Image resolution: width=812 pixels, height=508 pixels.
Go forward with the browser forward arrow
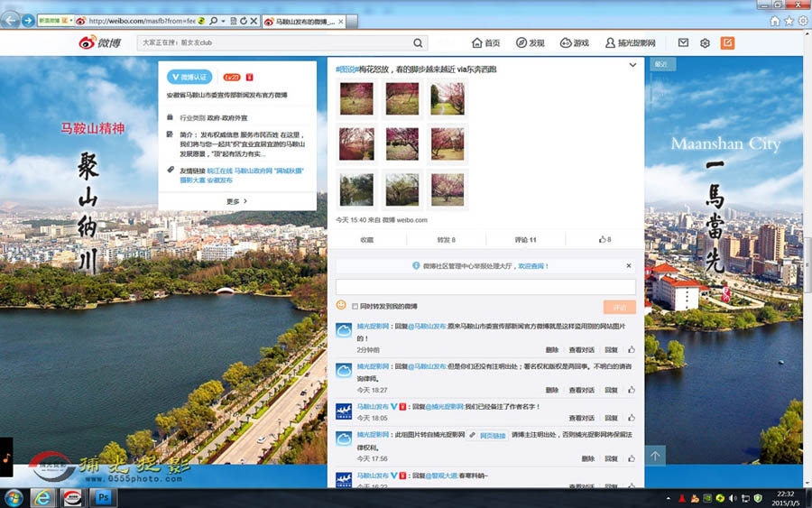pos(29,21)
